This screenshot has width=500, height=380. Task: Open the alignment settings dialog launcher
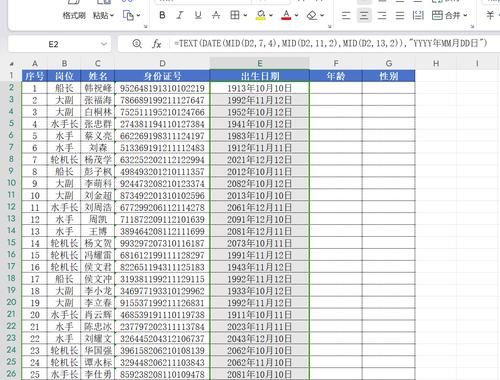473,26
